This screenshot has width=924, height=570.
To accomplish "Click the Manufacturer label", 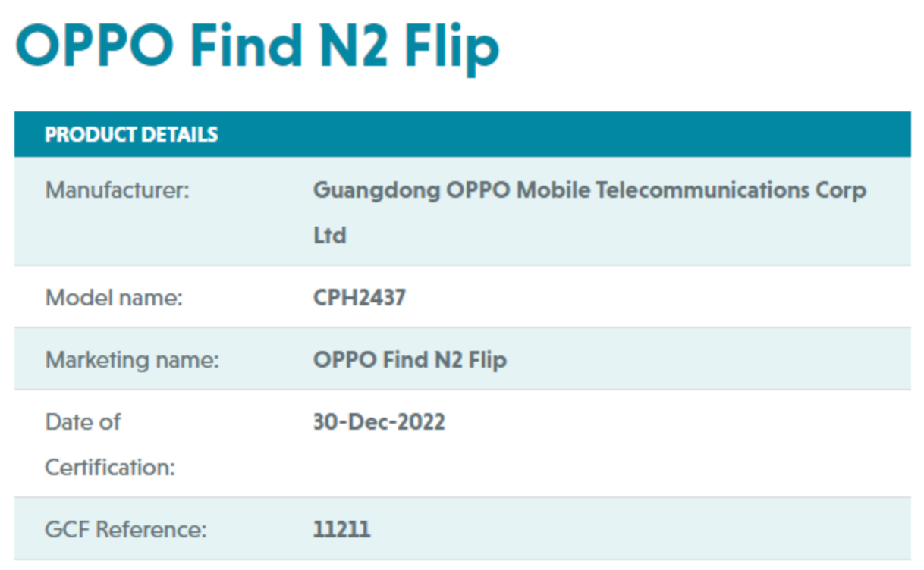I will tap(117, 190).
